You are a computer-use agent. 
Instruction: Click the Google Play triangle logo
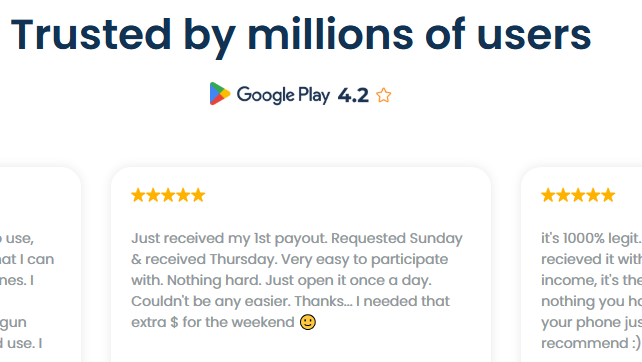(220, 94)
